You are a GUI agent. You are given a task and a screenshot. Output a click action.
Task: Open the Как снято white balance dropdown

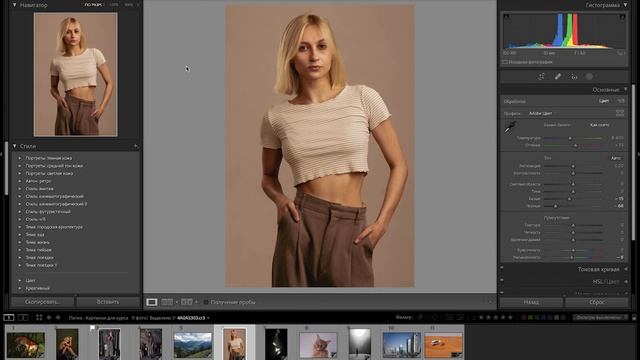click(x=600, y=125)
